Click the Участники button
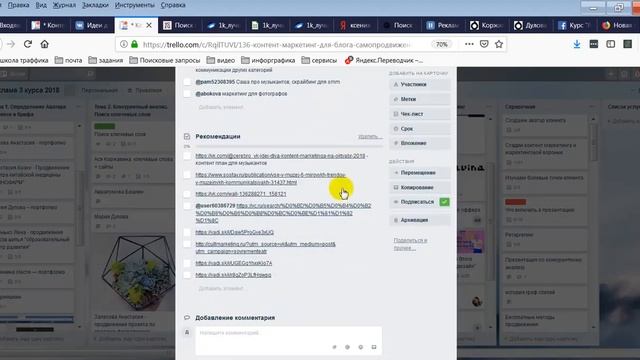Image resolution: width=640 pixels, height=360 pixels. 420,84
